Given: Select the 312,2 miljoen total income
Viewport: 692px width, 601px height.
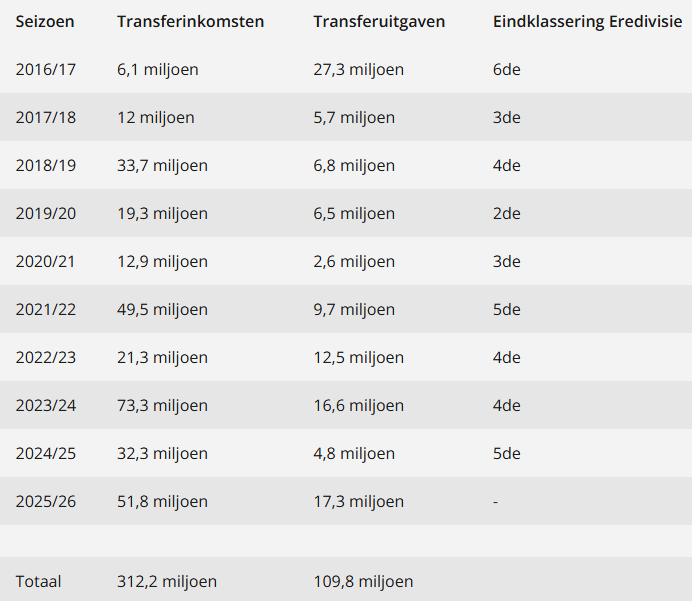Looking at the screenshot, I should tap(167, 582).
